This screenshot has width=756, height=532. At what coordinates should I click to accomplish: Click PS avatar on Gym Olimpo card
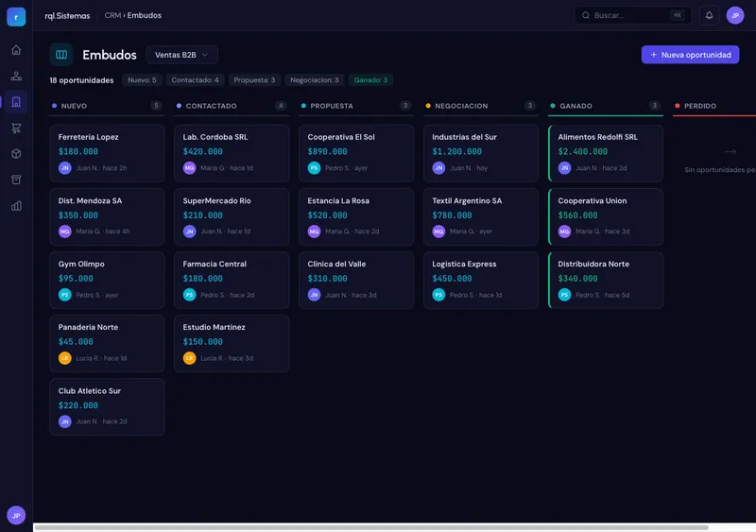tap(64, 295)
